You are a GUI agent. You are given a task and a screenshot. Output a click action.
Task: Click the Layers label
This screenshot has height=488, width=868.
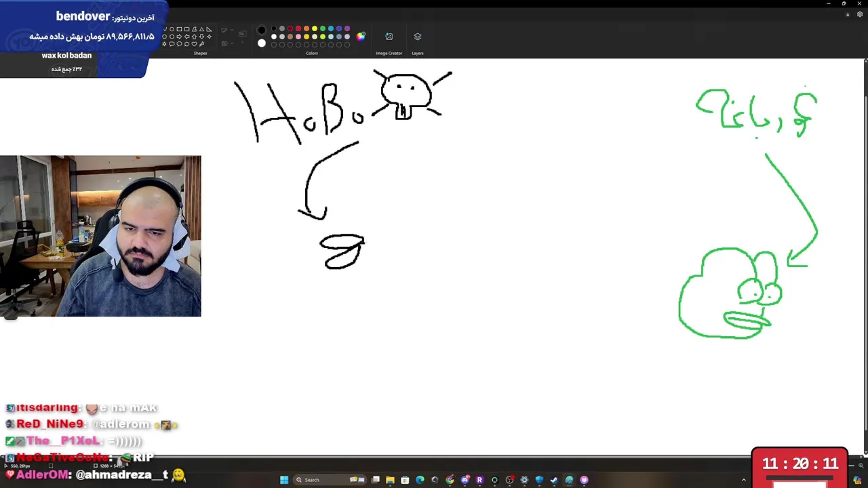(418, 53)
